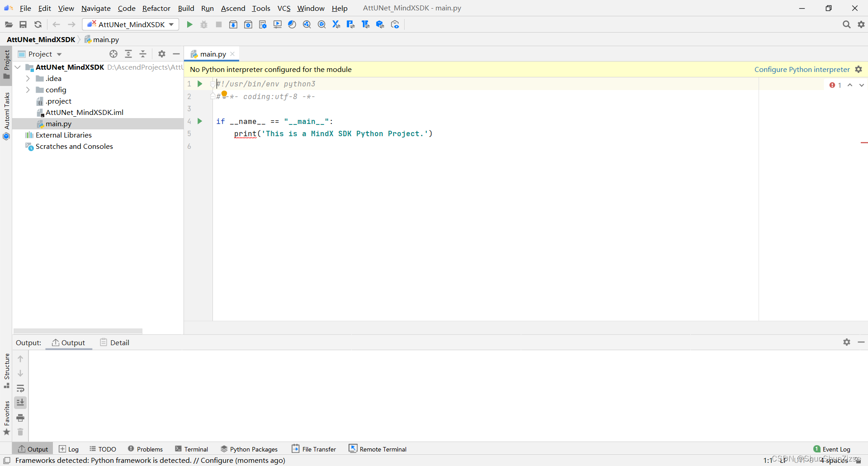This screenshot has width=868, height=466.
Task: Expand the config folder
Action: point(28,90)
